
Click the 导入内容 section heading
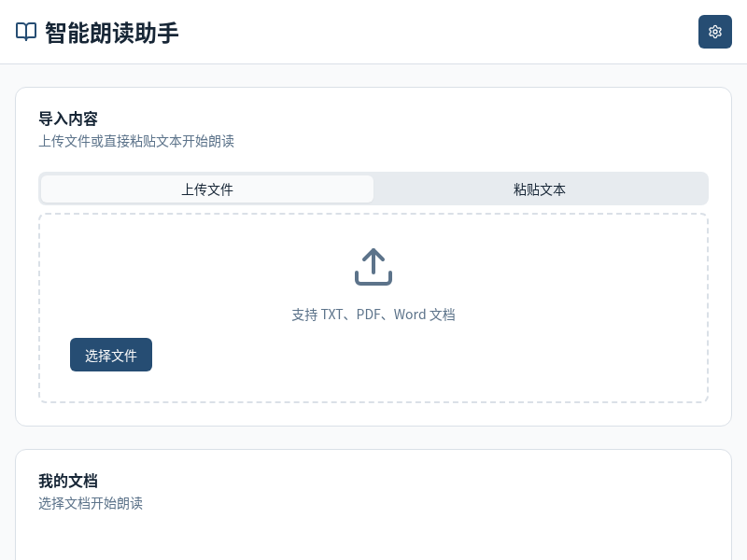(x=67, y=119)
